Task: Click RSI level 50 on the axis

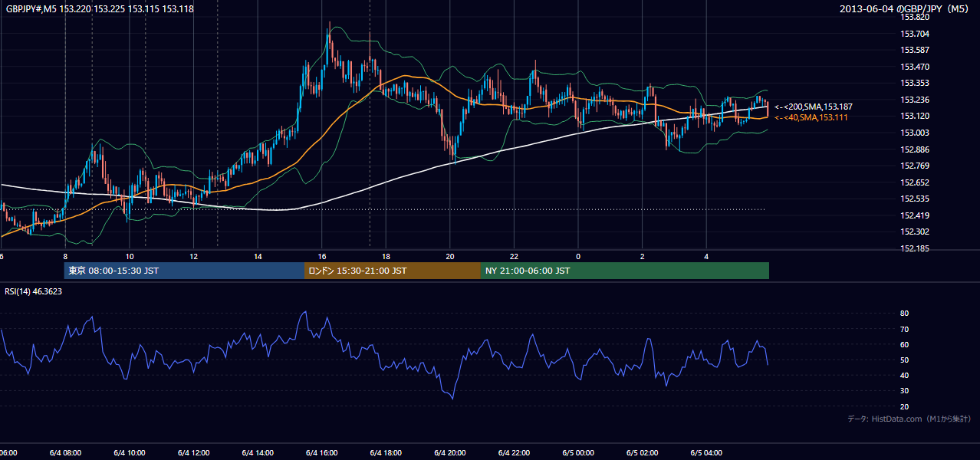Action: 904,360
